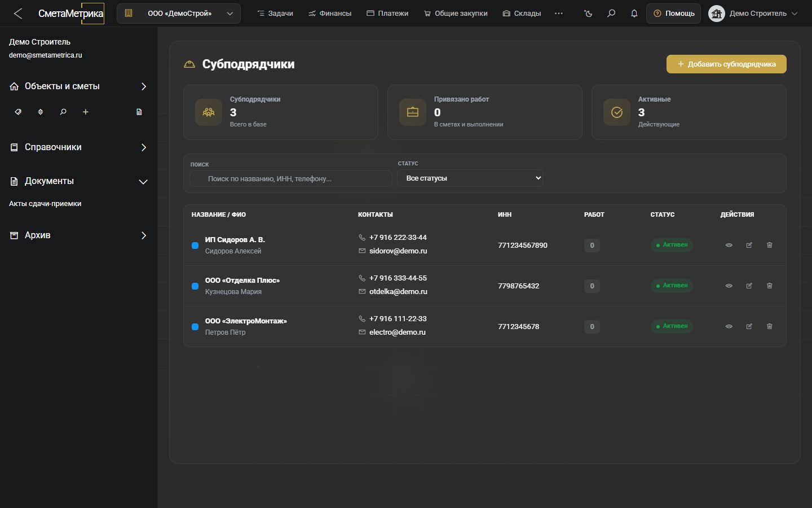
Task: Open ООО «ДемоСтрой» company dropdown
Action: (x=179, y=14)
